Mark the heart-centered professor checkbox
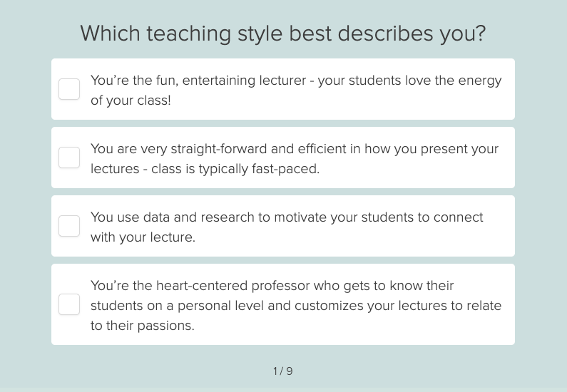Screen dimensions: 567x392 click(x=69, y=304)
